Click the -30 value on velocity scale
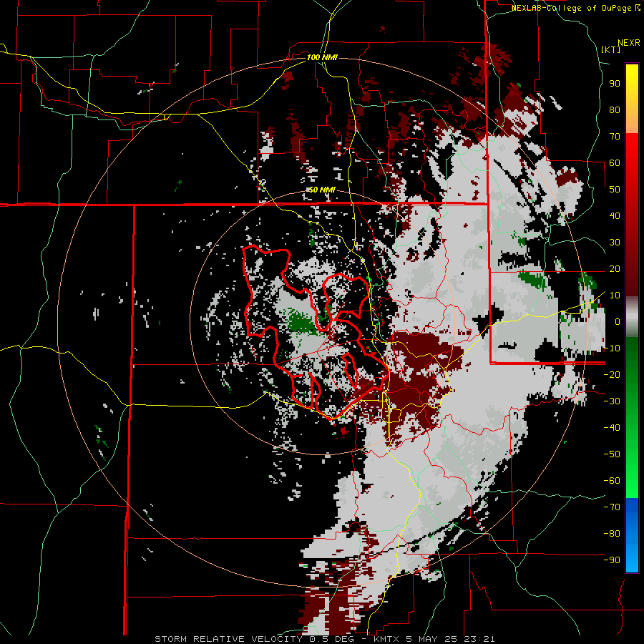 (x=612, y=401)
